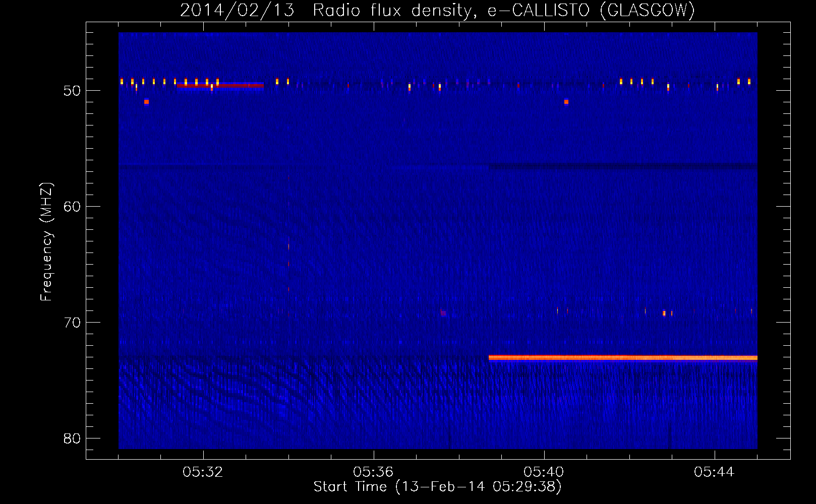Image resolution: width=816 pixels, height=504 pixels.
Task: Click the 05:32 time tick label
Action: pos(203,472)
